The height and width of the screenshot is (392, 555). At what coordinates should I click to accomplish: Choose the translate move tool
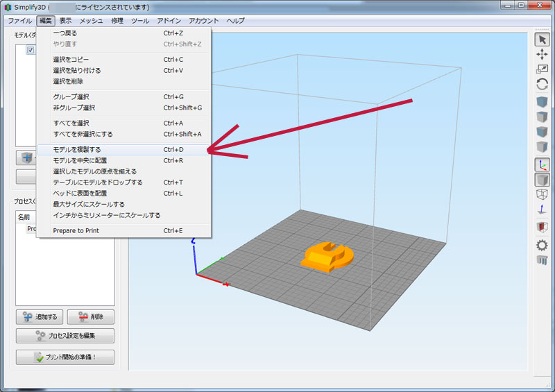point(542,54)
